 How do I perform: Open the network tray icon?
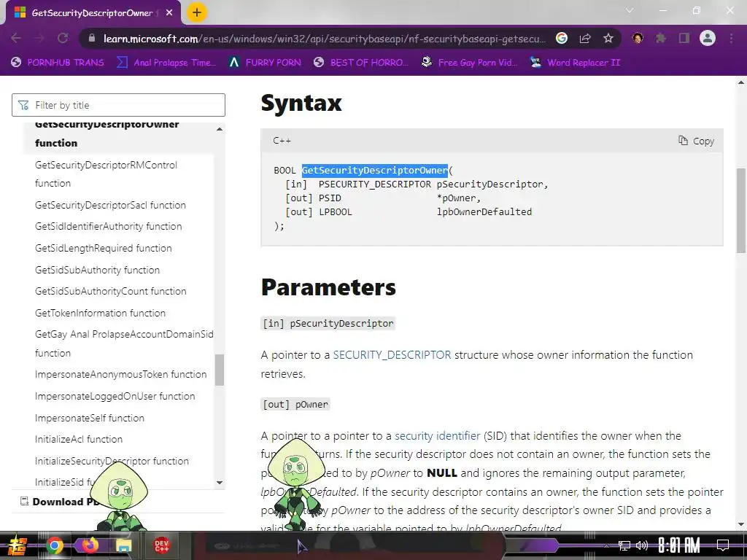624,545
